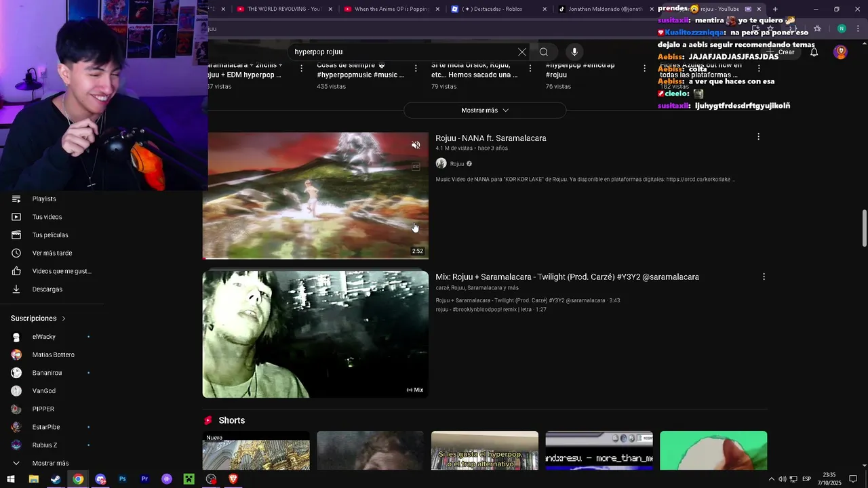Viewport: 868px width, 488px height.
Task: Expand results with Mostrar más button
Action: 485,110
